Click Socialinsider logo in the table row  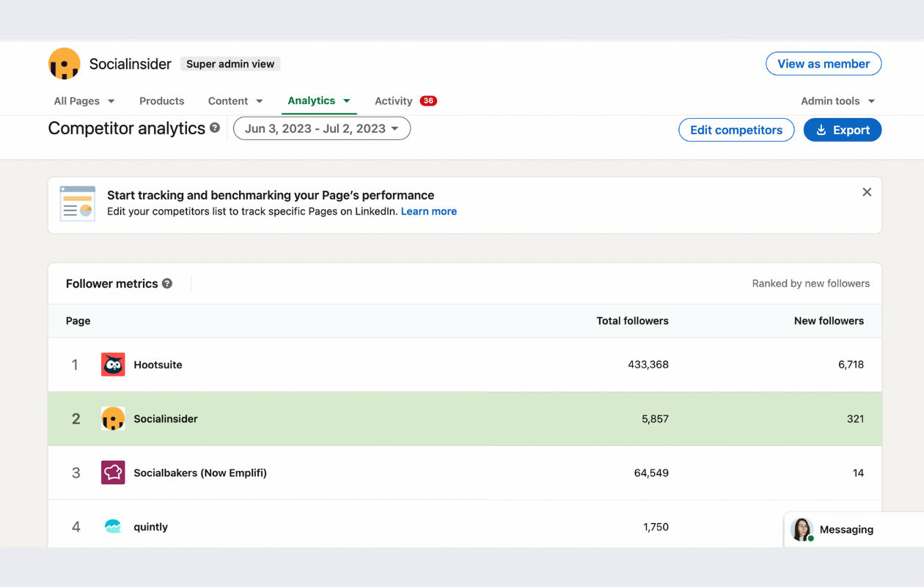click(x=113, y=419)
